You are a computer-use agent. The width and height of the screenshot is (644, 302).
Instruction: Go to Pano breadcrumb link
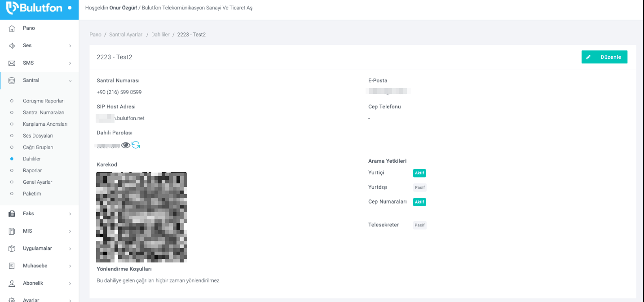click(95, 35)
